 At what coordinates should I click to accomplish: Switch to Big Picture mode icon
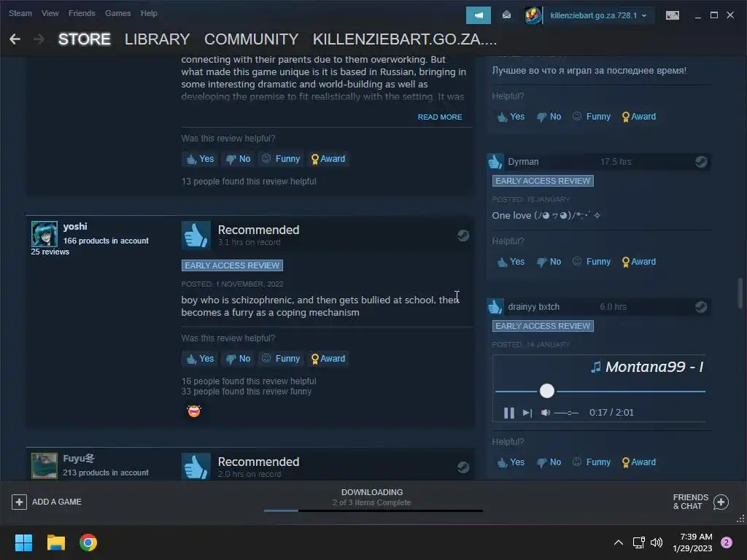pos(672,15)
